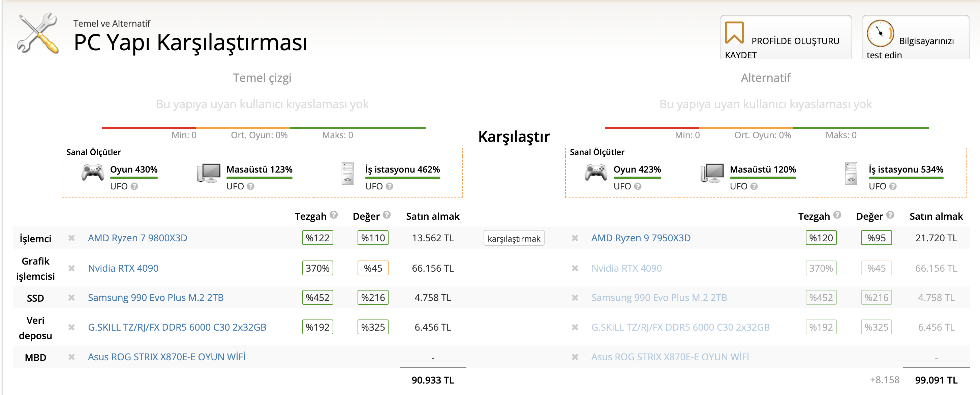This screenshot has height=395, width=980.
Task: Click alternative Ryzen 9 bench %120 badge
Action: pyautogui.click(x=821, y=238)
